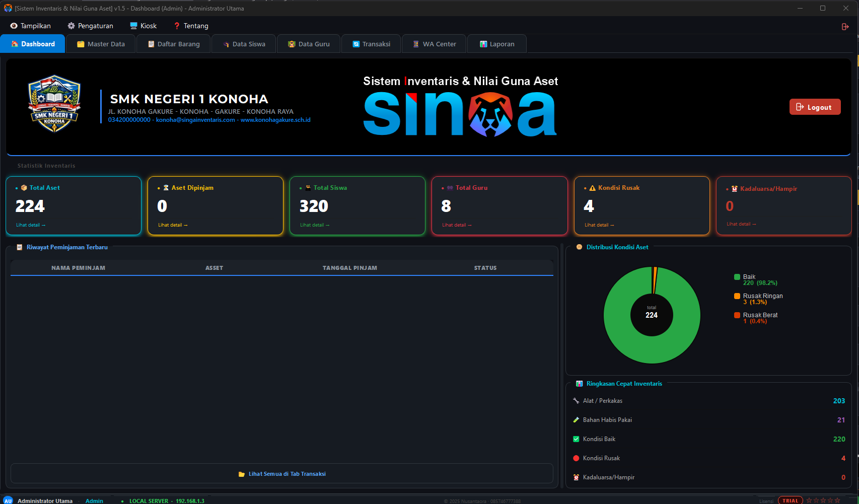
Task: Select the orange Rusak Ringan legend swatch
Action: pyautogui.click(x=737, y=296)
